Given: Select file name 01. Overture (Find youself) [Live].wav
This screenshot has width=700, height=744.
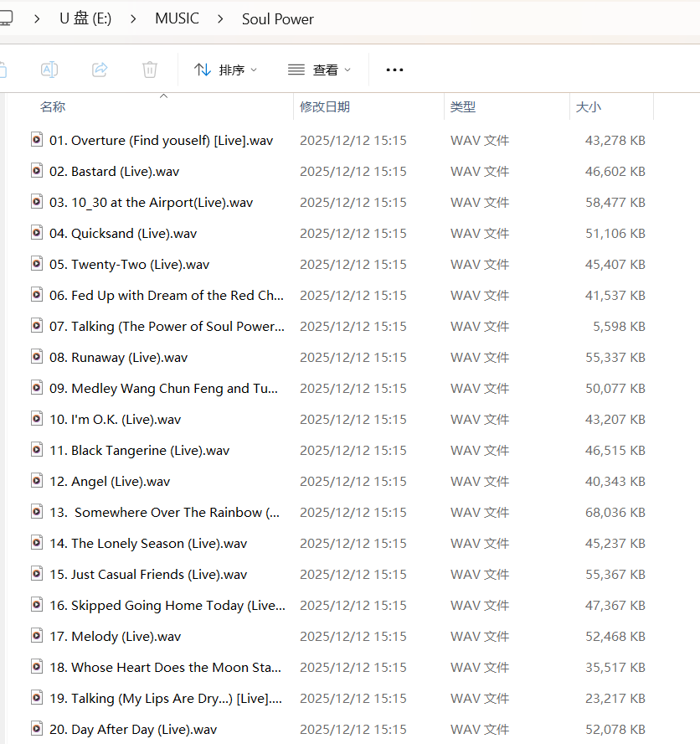Looking at the screenshot, I should point(162,141).
